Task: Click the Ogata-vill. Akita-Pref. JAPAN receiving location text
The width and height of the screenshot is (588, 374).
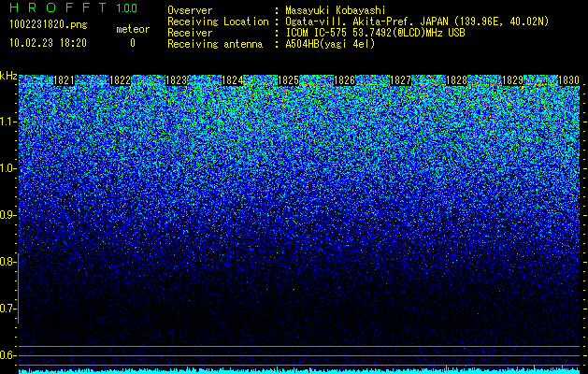Action: pyautogui.click(x=417, y=22)
